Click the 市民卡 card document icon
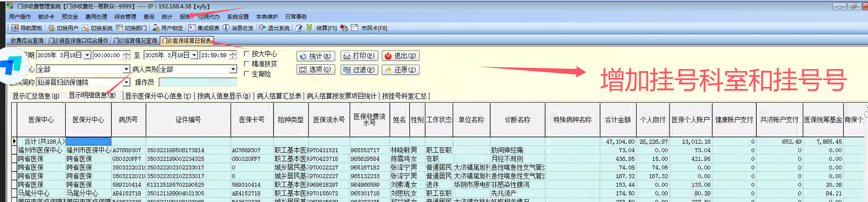 click(x=354, y=28)
